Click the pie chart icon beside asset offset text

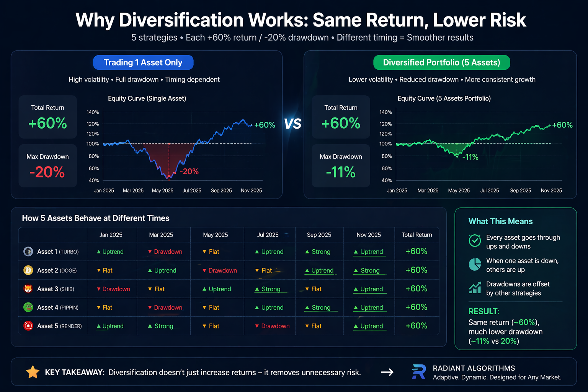point(475,264)
